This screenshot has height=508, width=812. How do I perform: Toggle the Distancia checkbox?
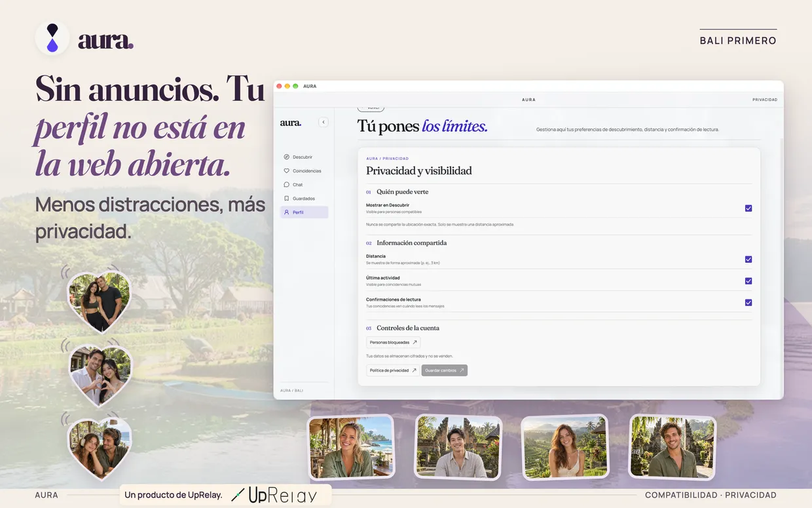(748, 260)
